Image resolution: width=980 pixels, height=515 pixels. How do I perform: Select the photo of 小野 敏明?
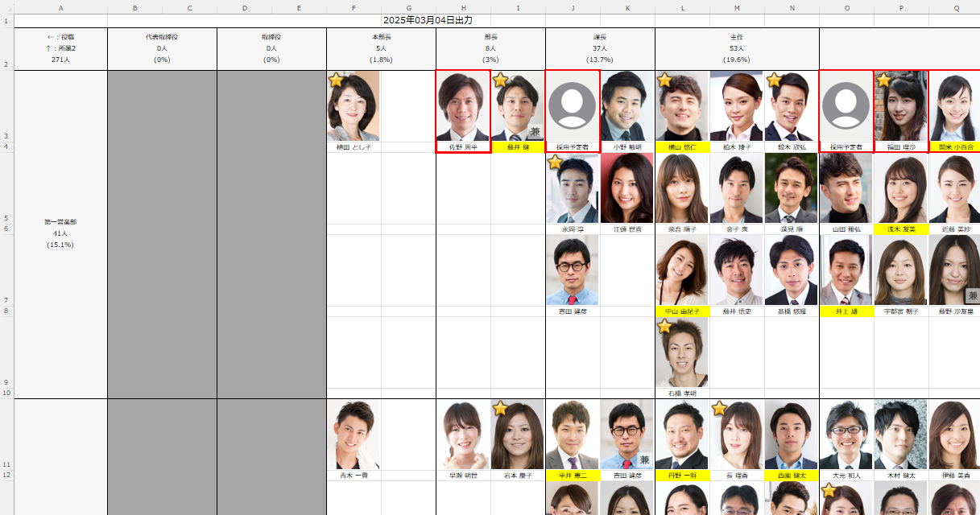(627, 105)
